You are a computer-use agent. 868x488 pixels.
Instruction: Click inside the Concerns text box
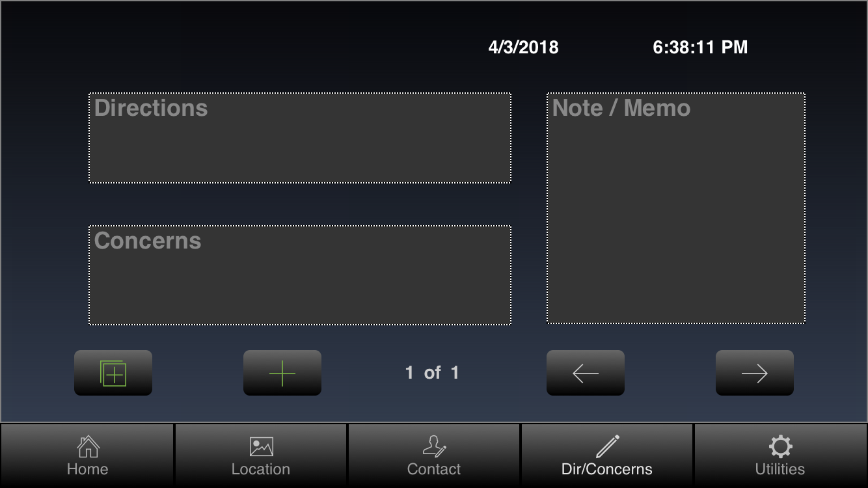(300, 275)
